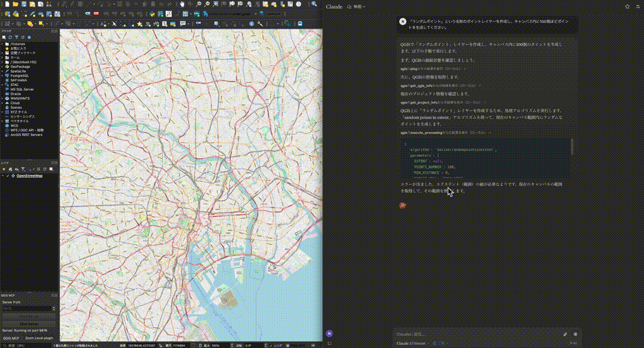
Task: Attach a file with the paperclip icon
Action: [565, 334]
